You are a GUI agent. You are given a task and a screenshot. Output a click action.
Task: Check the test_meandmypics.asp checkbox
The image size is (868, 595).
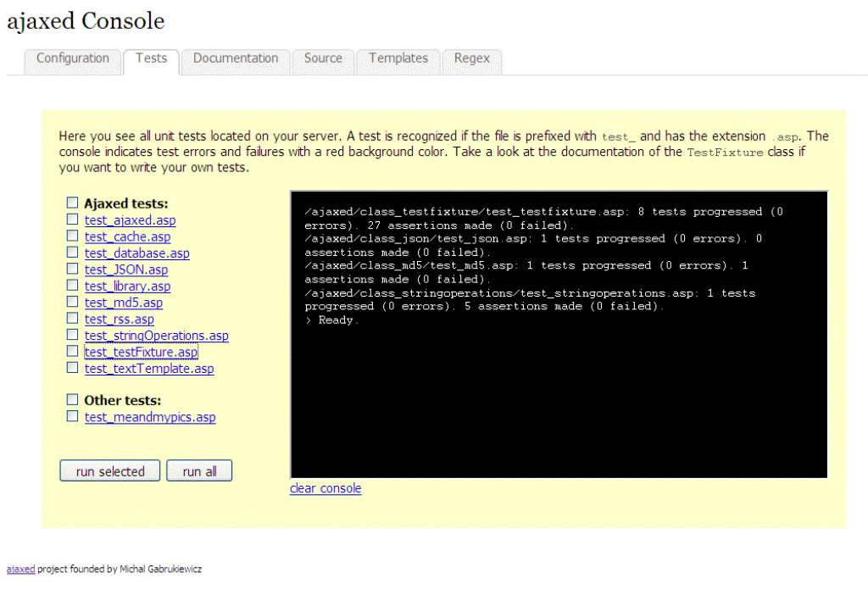tap(73, 416)
